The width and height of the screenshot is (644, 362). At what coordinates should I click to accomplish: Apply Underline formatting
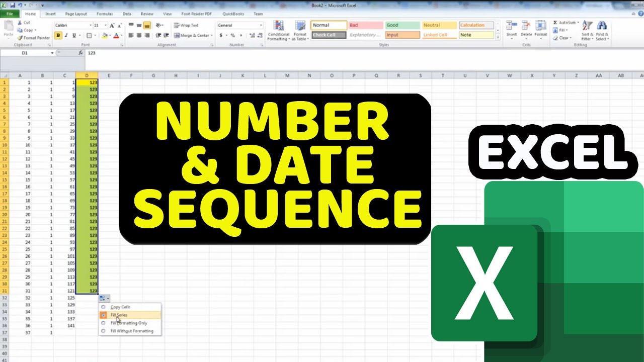[x=74, y=35]
